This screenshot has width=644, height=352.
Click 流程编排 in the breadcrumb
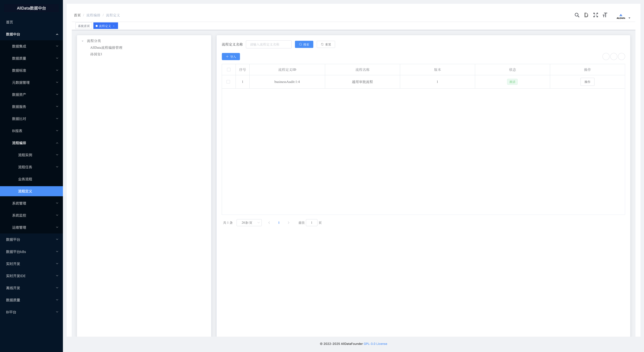point(93,15)
